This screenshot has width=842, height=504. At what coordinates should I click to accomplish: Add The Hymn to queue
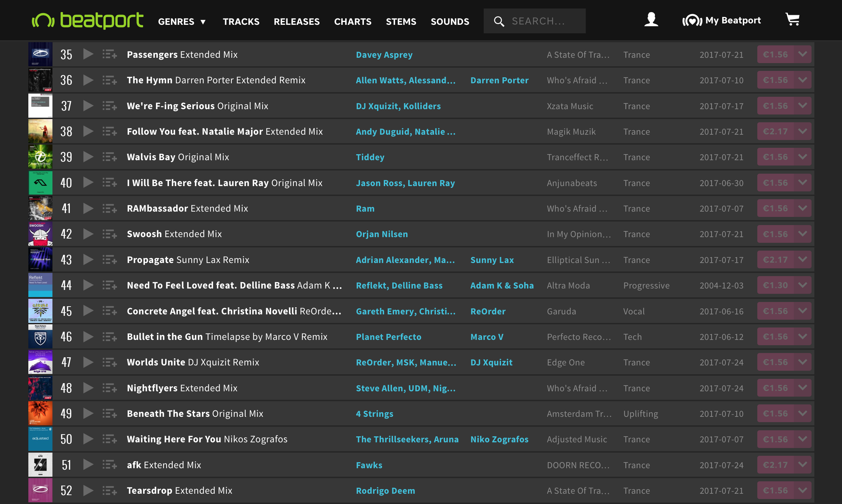point(110,80)
